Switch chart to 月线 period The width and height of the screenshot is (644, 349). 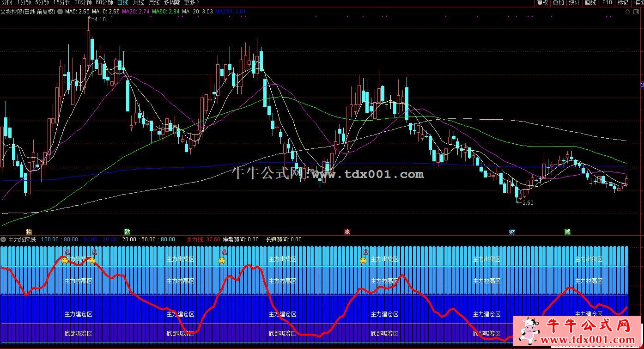tap(154, 3)
